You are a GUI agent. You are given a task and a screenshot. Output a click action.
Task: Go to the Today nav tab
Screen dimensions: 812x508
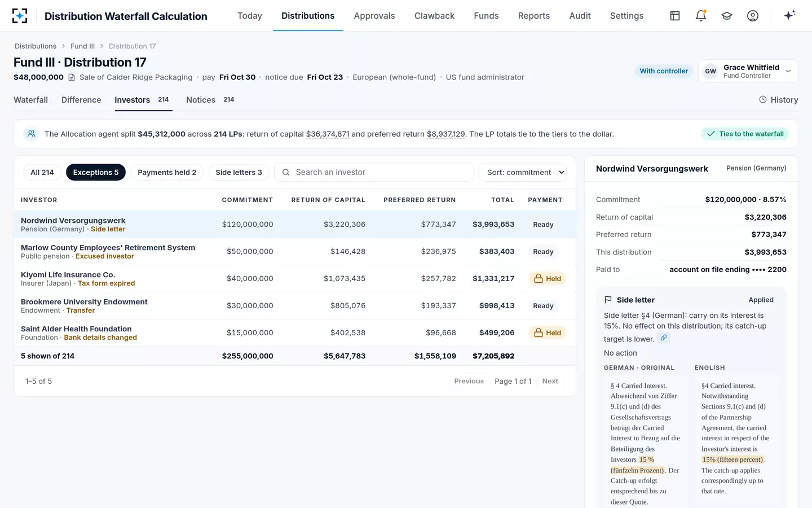(250, 16)
